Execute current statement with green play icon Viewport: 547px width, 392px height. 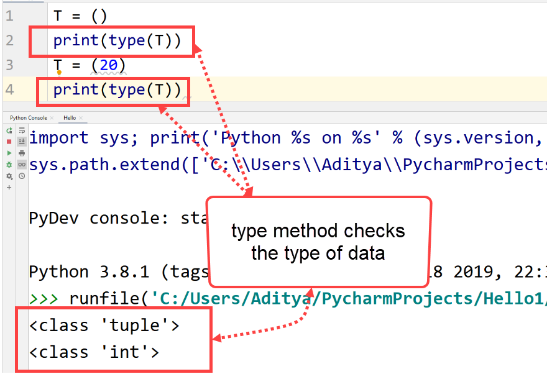click(x=9, y=153)
